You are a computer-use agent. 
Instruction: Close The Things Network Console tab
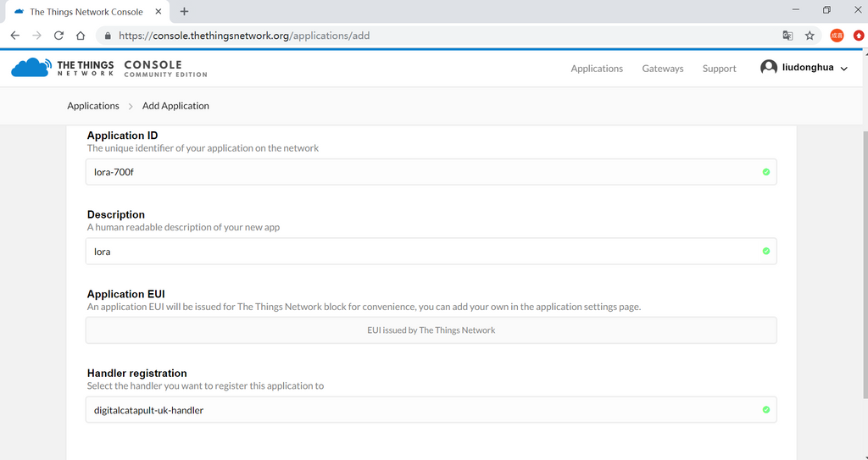point(159,12)
